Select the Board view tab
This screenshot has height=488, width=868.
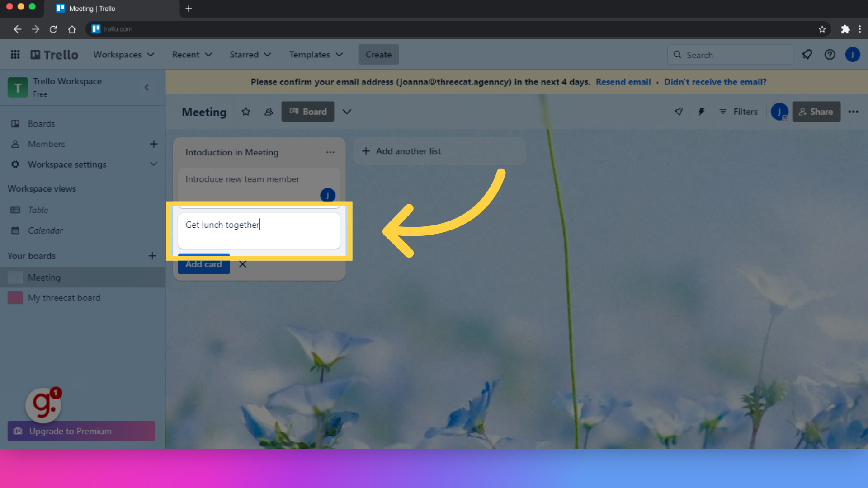click(x=307, y=112)
